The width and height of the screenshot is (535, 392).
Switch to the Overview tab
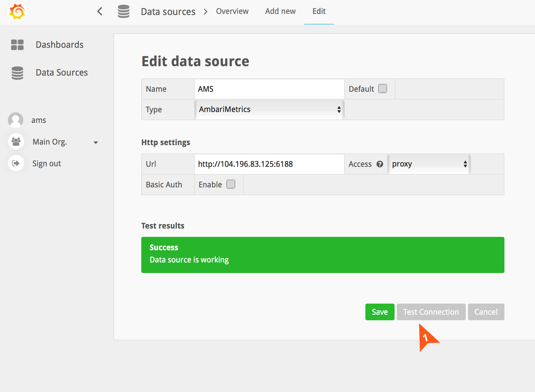(232, 11)
